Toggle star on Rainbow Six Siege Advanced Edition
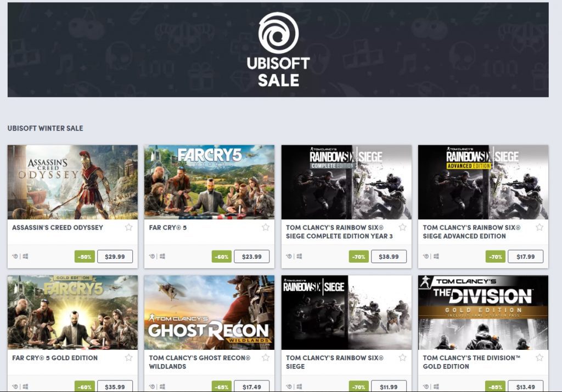The width and height of the screenshot is (562, 392). [x=539, y=228]
